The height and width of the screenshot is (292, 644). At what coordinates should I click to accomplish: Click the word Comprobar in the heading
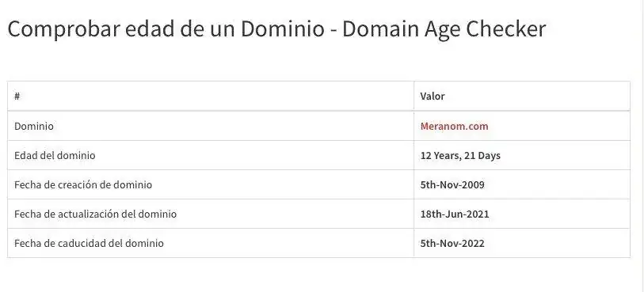(x=63, y=30)
